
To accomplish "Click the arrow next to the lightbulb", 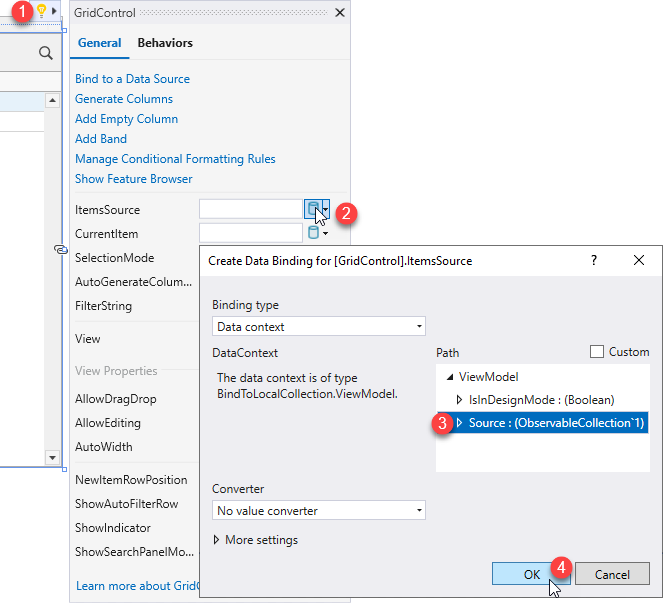I will pos(54,11).
